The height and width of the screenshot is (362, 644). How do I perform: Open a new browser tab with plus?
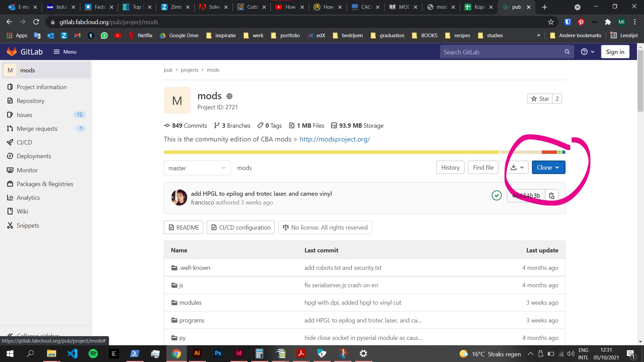544,7
